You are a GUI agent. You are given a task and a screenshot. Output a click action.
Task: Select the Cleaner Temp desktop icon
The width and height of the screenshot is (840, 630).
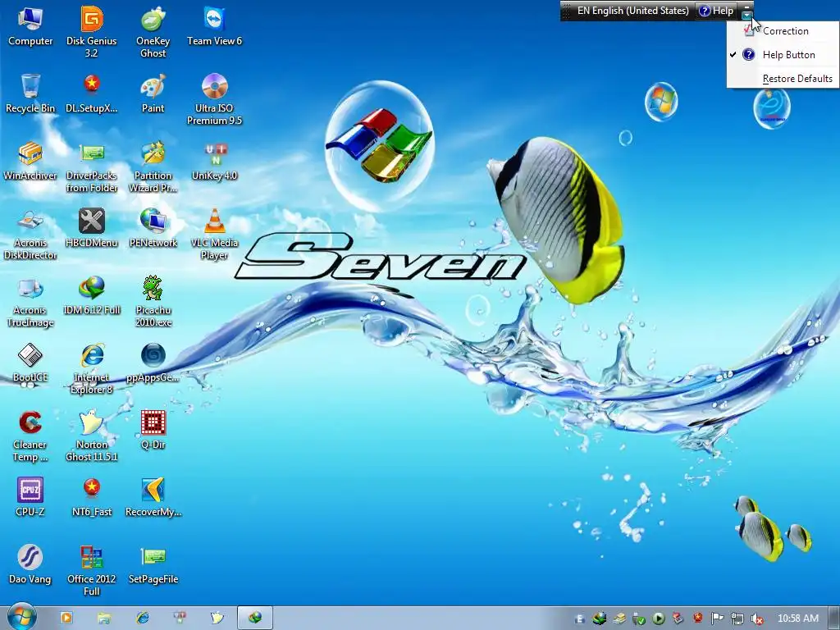coord(30,437)
